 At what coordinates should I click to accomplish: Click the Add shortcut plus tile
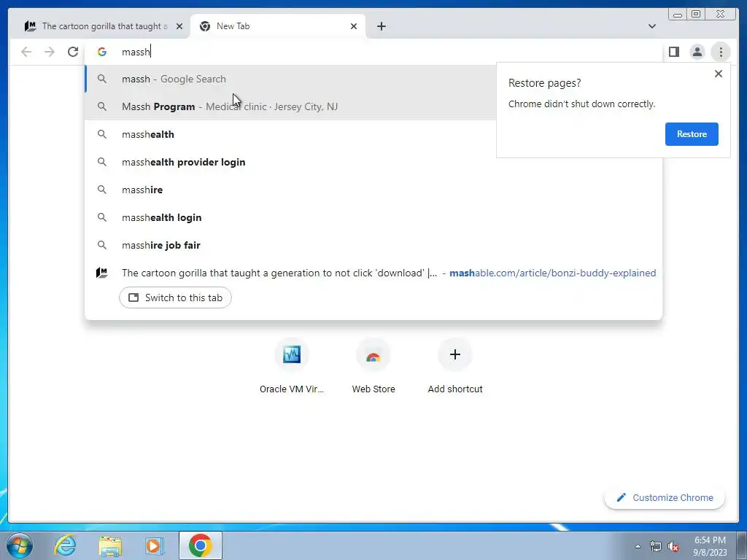[455, 366]
